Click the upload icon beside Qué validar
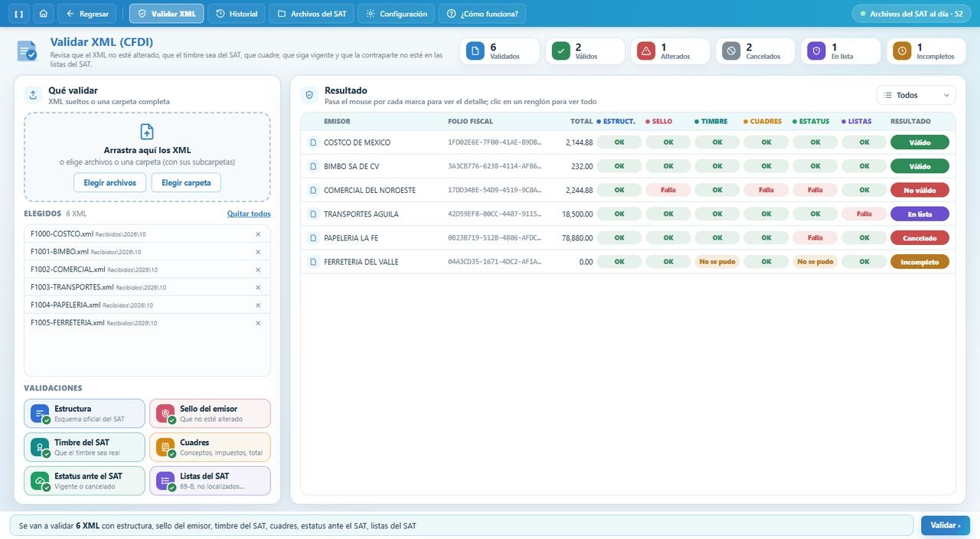The width and height of the screenshot is (980, 539). coord(33,95)
